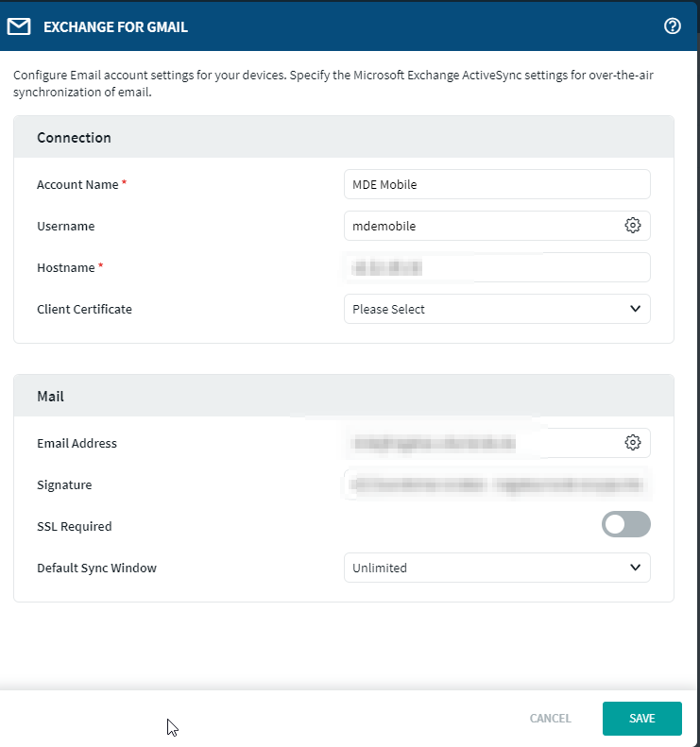Select the Hostname input field
700x747 pixels.
tap(497, 267)
